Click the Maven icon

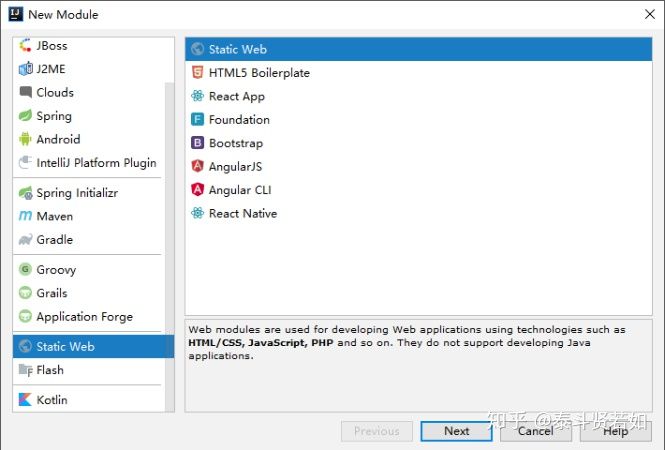point(26,216)
